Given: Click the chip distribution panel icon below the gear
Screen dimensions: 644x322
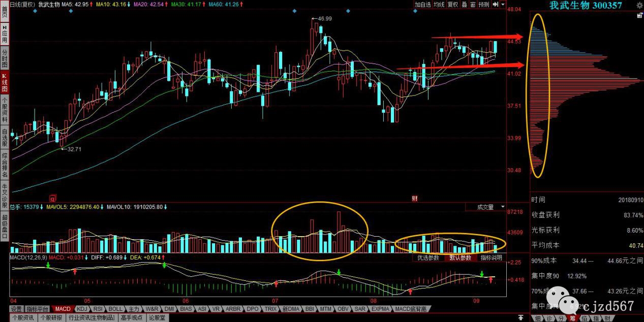Looking at the screenshot, I should (x=639, y=15).
